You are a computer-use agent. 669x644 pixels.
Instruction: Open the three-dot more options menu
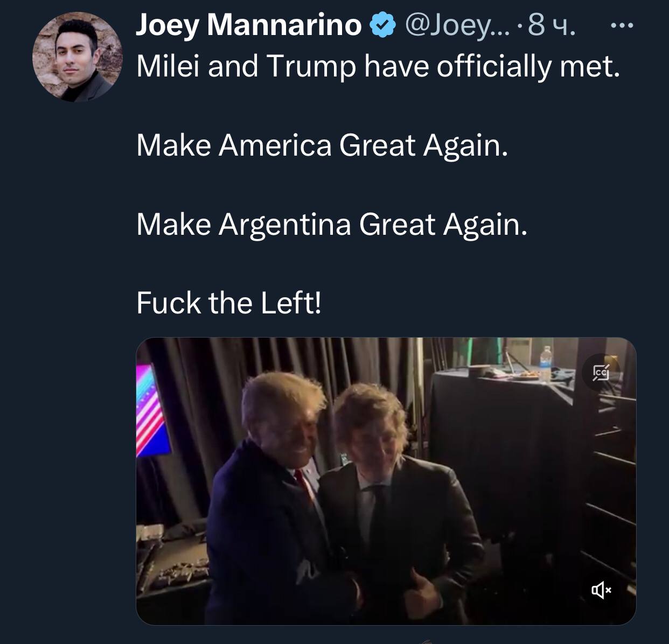[623, 25]
